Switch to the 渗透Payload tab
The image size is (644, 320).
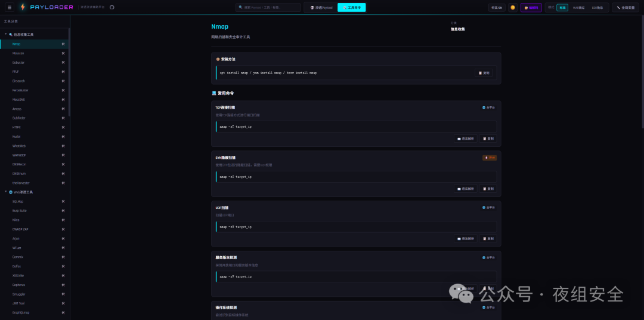321,8
